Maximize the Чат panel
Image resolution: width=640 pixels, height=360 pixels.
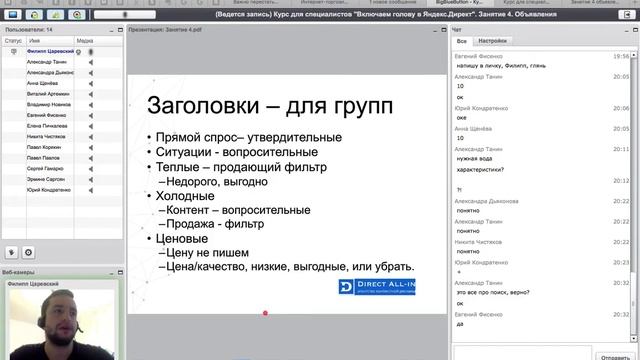635,30
